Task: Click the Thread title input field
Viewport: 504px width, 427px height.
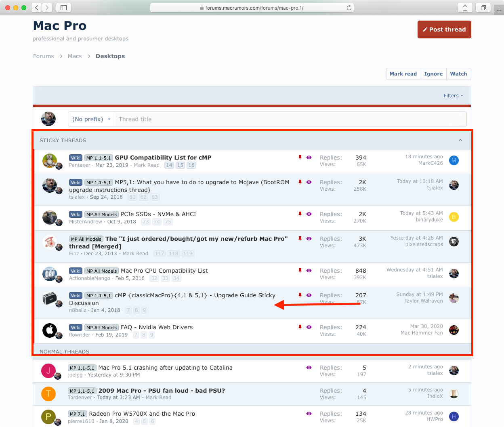Action: 291,119
